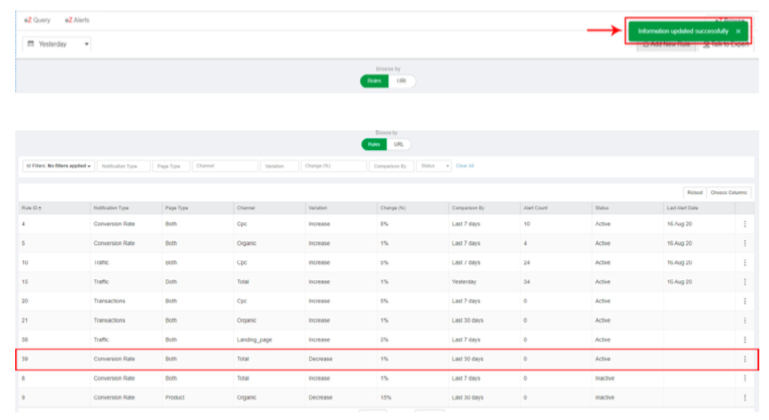Open actions menu for rule 9
This screenshot has width=769, height=420.
[x=744, y=397]
